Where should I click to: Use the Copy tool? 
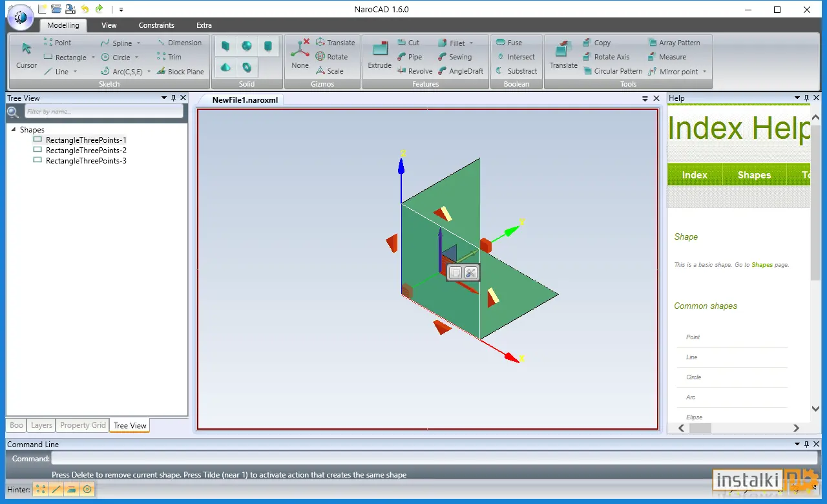(x=596, y=43)
